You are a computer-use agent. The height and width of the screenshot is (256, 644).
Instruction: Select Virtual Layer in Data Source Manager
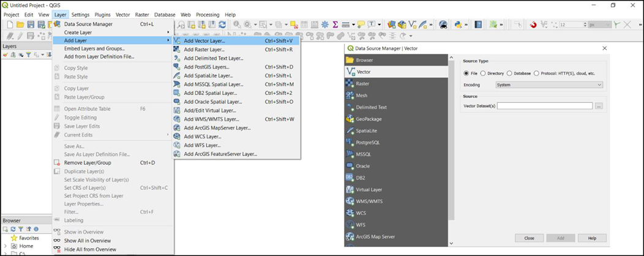(396, 190)
